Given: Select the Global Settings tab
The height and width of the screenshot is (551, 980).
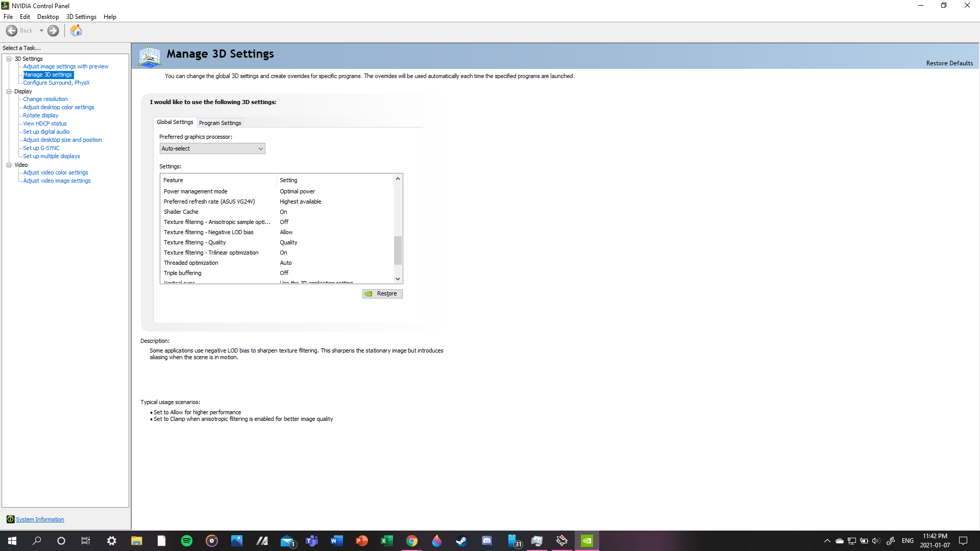Looking at the screenshot, I should click(175, 122).
